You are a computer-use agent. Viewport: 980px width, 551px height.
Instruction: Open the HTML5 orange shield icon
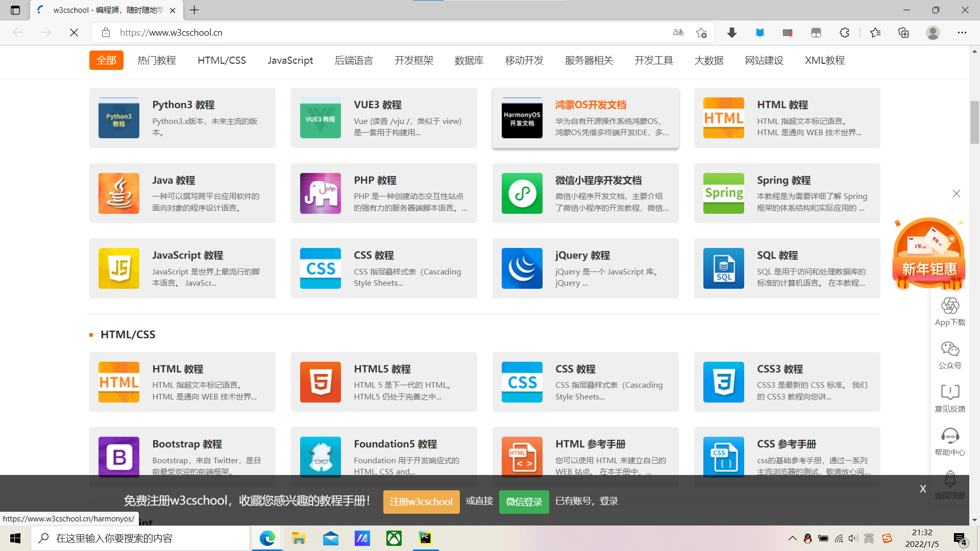point(320,382)
